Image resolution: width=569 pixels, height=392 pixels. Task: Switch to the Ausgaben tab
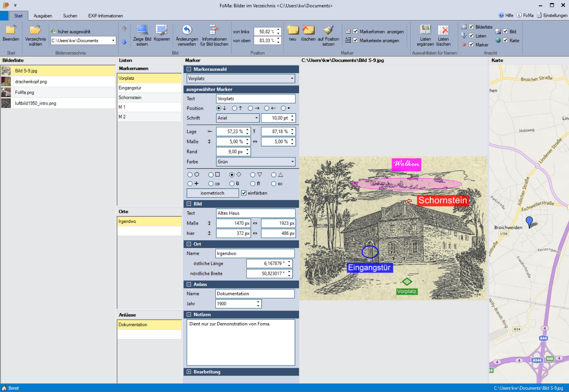tap(43, 16)
